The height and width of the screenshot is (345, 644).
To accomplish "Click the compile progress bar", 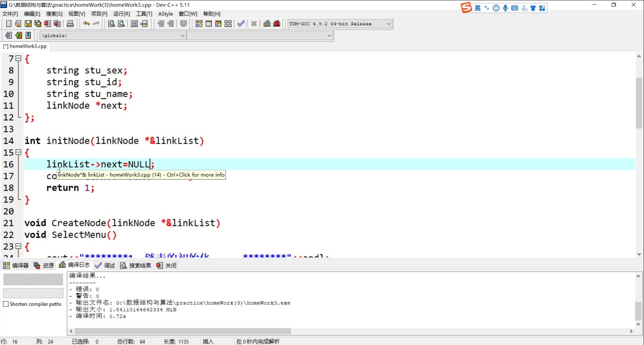I will coord(33,293).
